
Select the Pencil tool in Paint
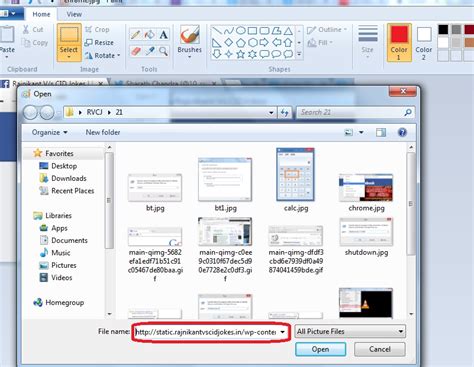tap(135, 34)
